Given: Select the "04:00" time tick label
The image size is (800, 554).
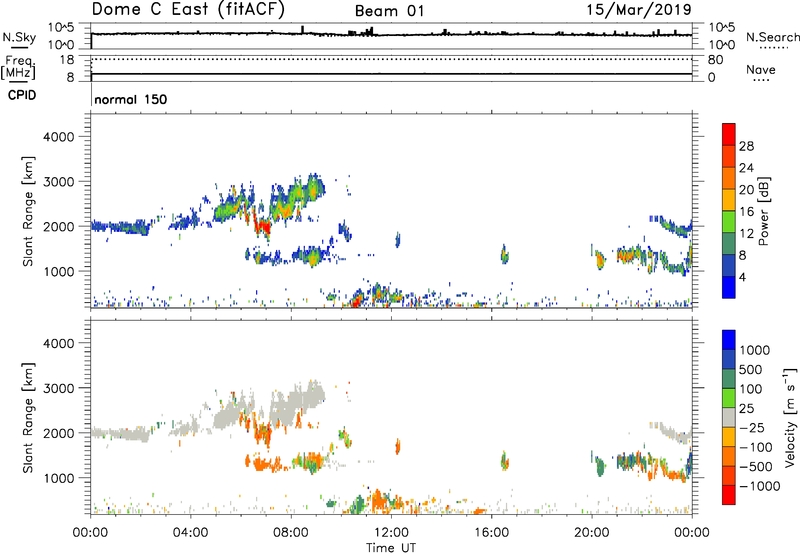Looking at the screenshot, I should [x=190, y=533].
